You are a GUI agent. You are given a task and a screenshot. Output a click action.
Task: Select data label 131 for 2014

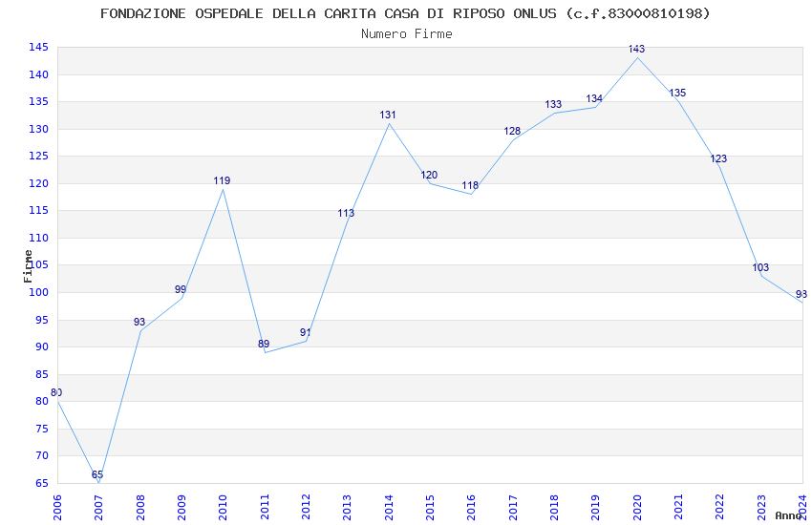click(x=387, y=115)
